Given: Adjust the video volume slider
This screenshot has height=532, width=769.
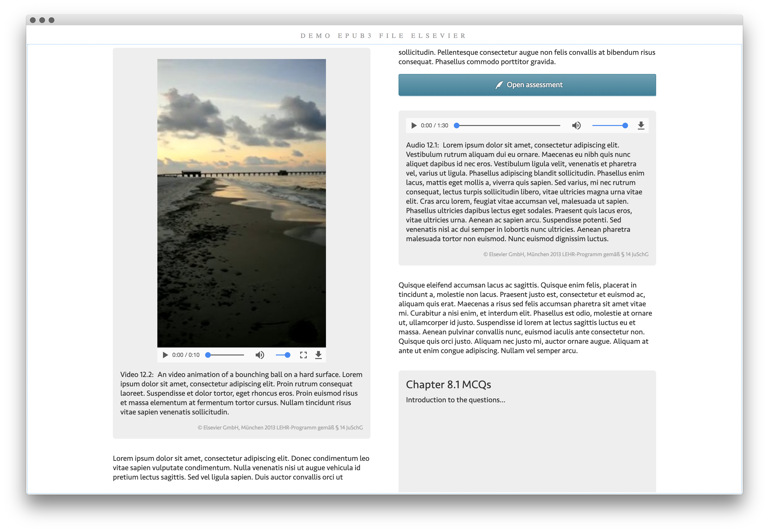Looking at the screenshot, I should [283, 355].
